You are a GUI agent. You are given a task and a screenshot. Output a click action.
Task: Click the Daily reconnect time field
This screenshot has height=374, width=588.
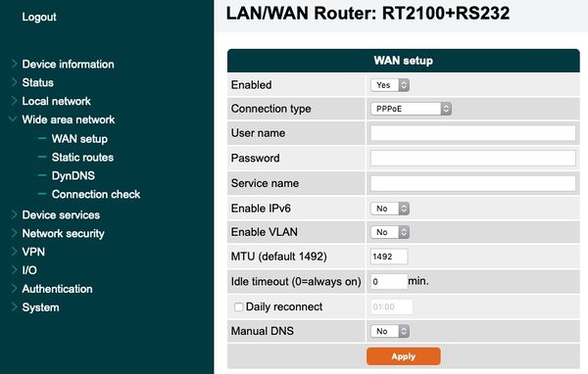point(391,306)
